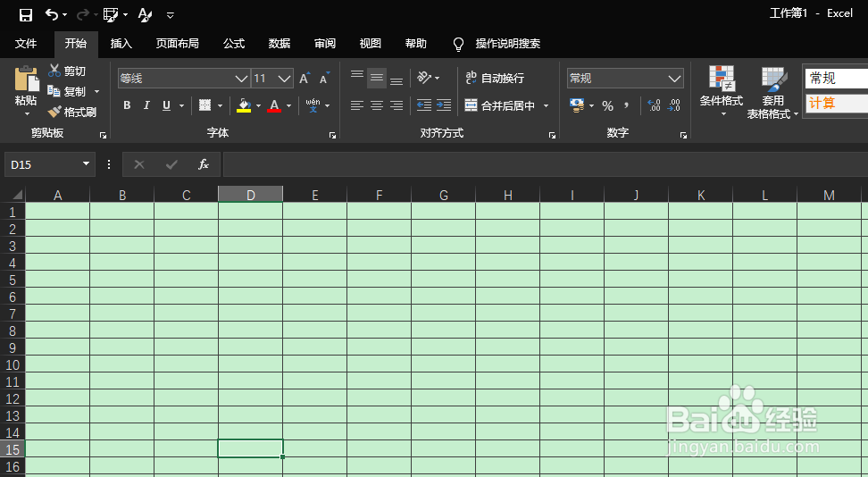This screenshot has width=868, height=477.
Task: Align text right icon
Action: point(396,105)
